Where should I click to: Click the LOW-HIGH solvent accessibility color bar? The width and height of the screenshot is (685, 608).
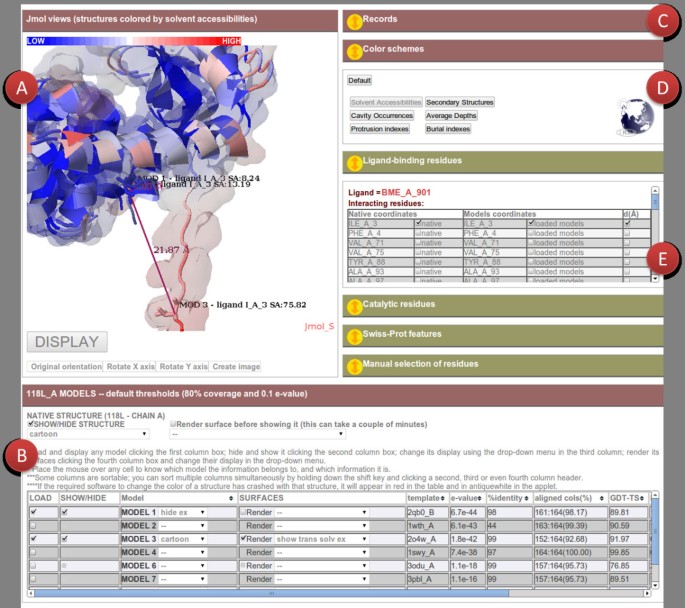[134, 41]
